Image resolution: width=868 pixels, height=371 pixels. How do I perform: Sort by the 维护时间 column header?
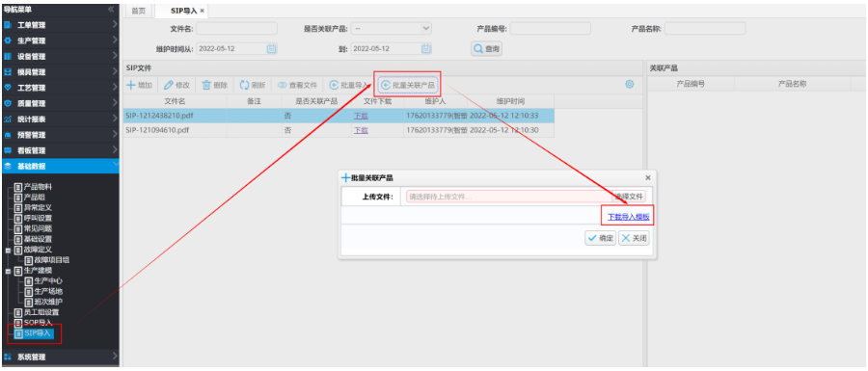tap(510, 101)
